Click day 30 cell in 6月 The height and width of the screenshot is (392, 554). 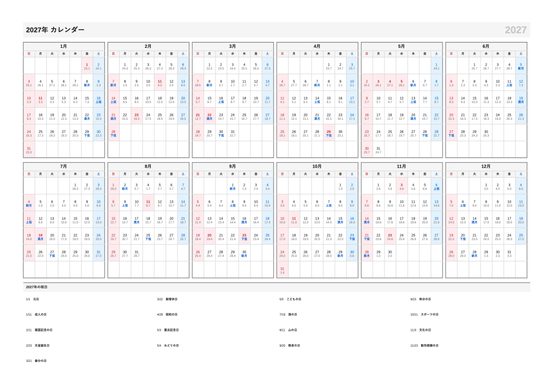(x=486, y=133)
